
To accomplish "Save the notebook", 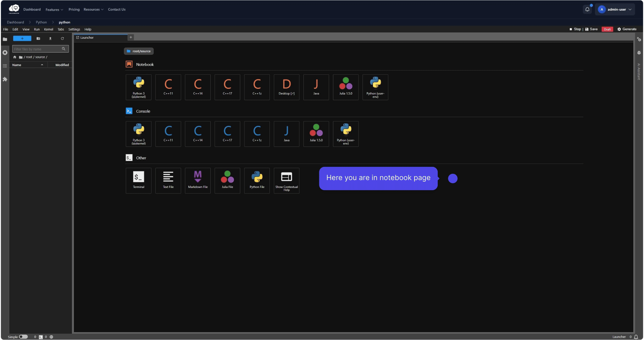I will [591, 29].
